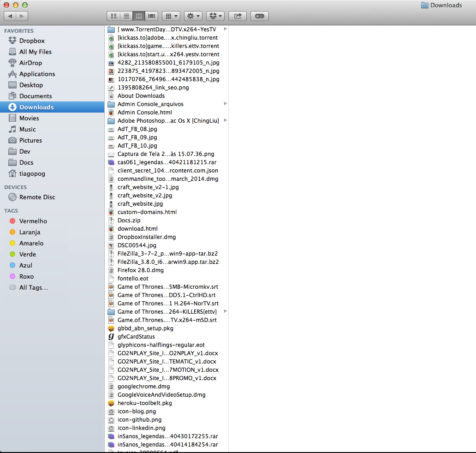
Task: Click the forward navigation arrow
Action: pyautogui.click(x=22, y=16)
